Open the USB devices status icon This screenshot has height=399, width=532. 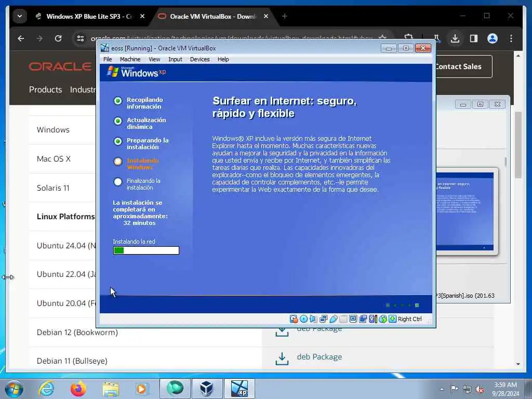click(333, 319)
